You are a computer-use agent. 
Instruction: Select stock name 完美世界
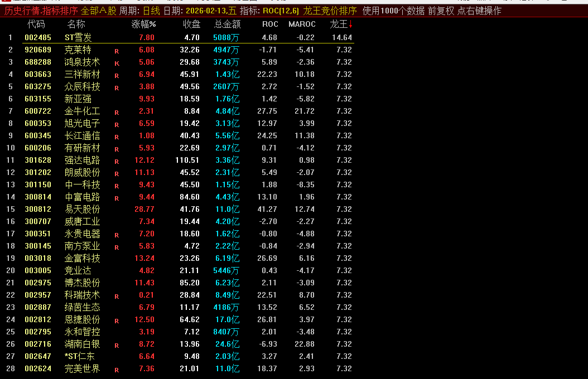[x=82, y=368]
